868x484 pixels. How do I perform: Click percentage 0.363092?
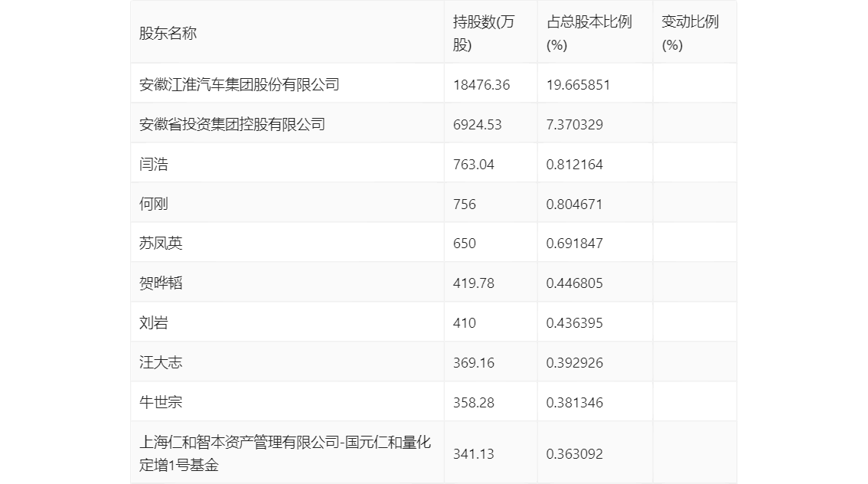point(575,453)
